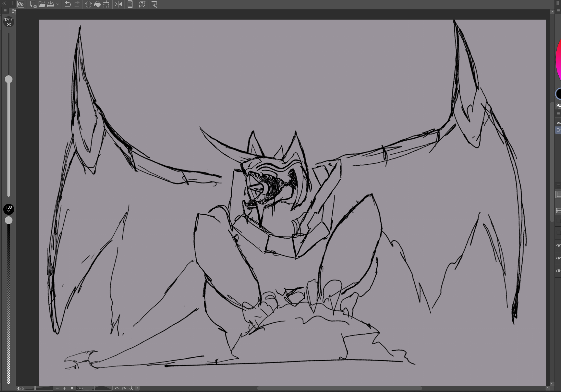Click the opacity slider handle
This screenshot has height=392, width=561.
(9, 220)
